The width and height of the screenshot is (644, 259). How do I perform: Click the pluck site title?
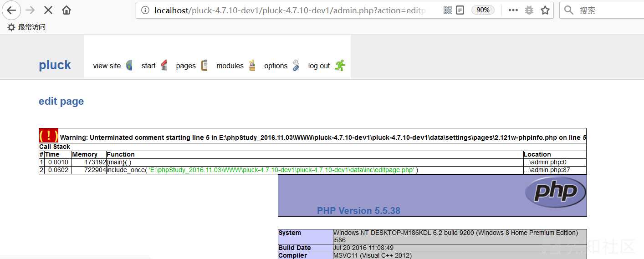click(x=55, y=65)
